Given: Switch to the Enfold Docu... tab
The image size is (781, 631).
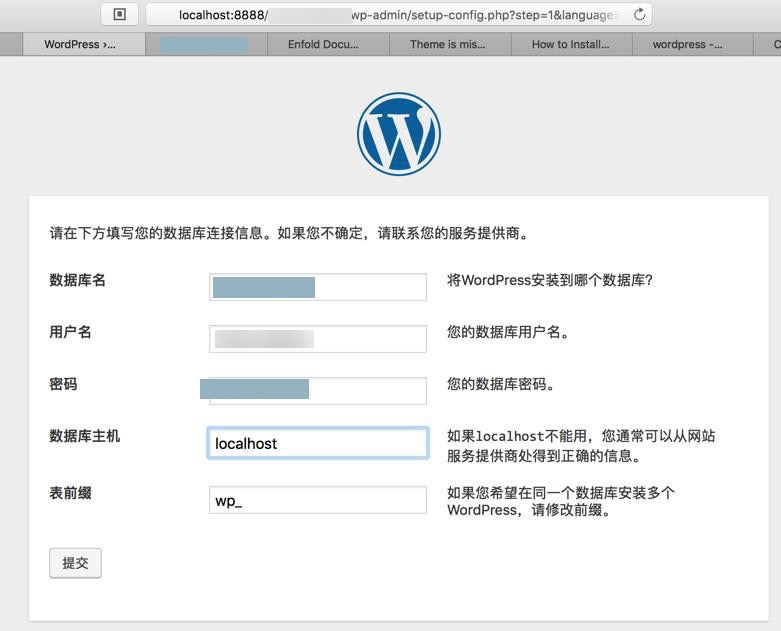Looking at the screenshot, I should (328, 44).
